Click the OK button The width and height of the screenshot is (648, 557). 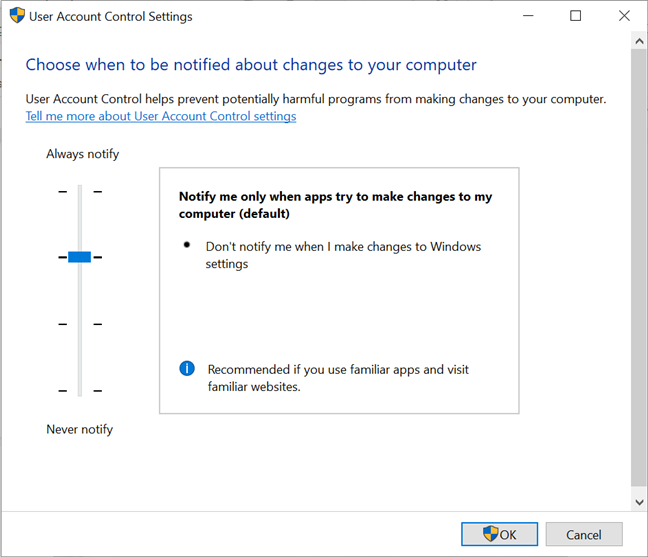(499, 534)
